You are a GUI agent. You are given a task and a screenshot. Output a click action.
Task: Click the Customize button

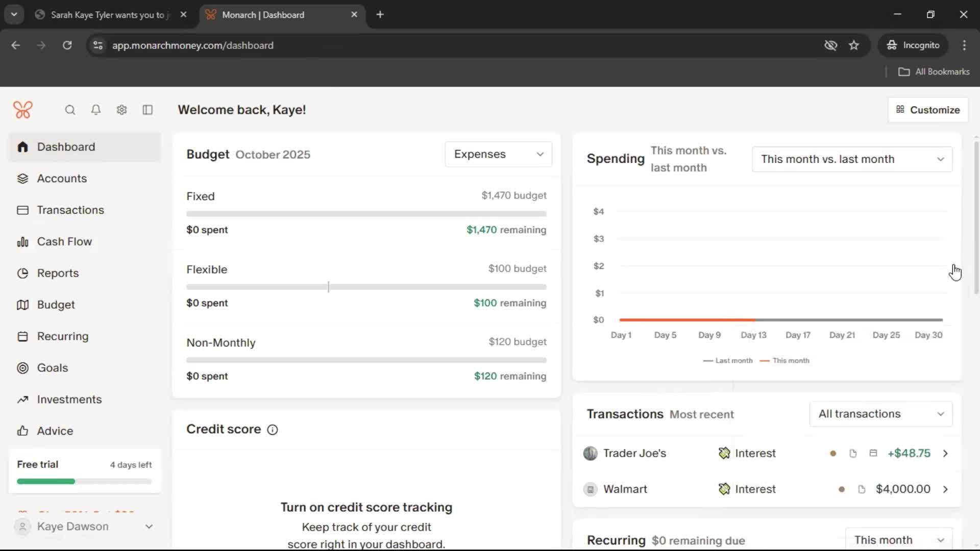click(927, 110)
